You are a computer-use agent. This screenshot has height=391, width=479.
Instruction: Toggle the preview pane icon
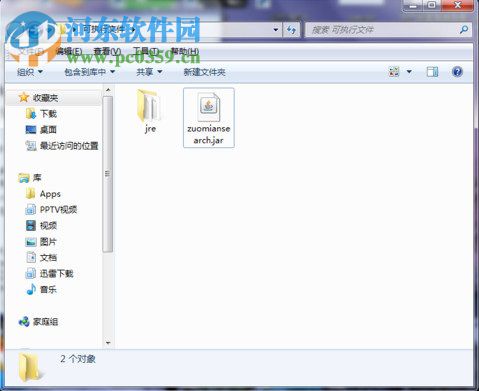point(432,72)
